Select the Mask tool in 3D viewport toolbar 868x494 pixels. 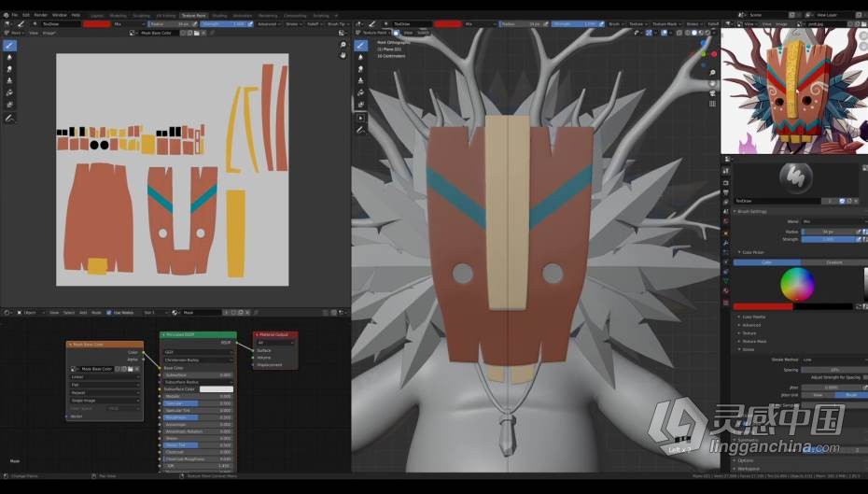[x=361, y=104]
